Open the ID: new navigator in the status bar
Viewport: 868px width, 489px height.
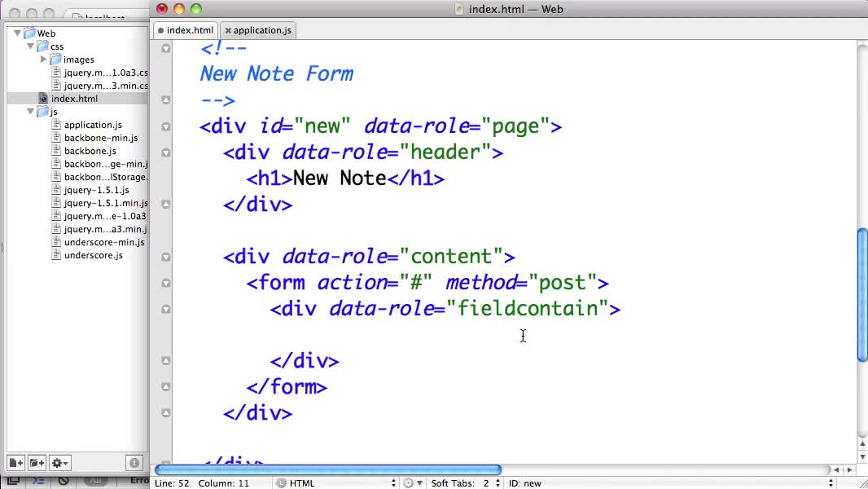tap(525, 482)
